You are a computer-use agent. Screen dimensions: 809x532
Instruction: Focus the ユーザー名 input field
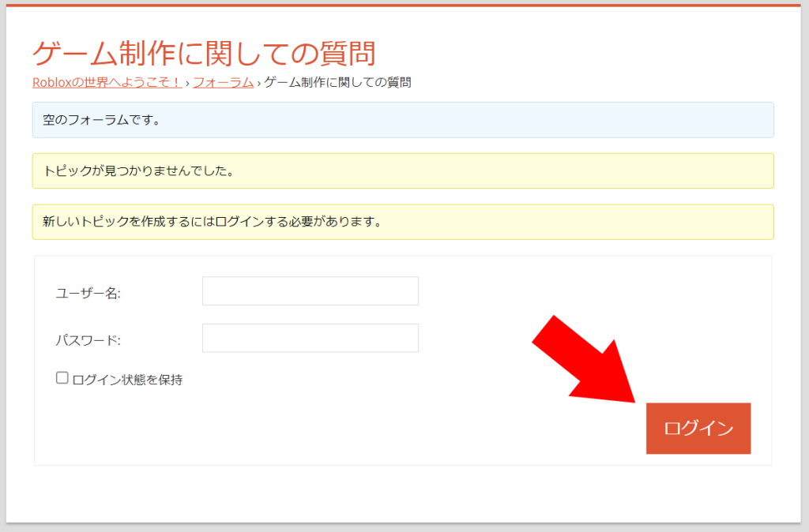click(x=310, y=290)
